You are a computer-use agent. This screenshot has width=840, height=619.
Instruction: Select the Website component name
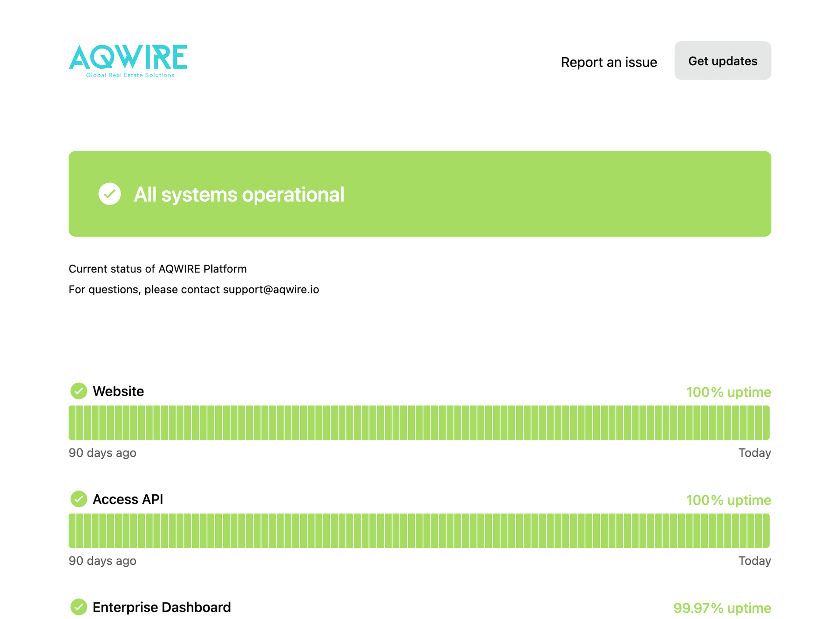pos(118,391)
